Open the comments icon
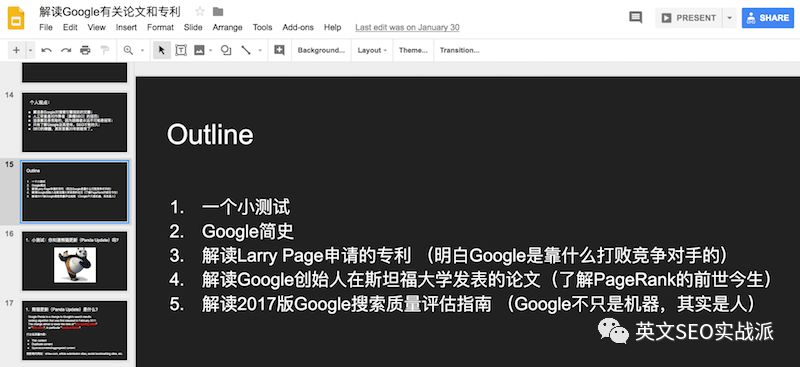Viewport: 800px width, 367px height. pos(636,18)
